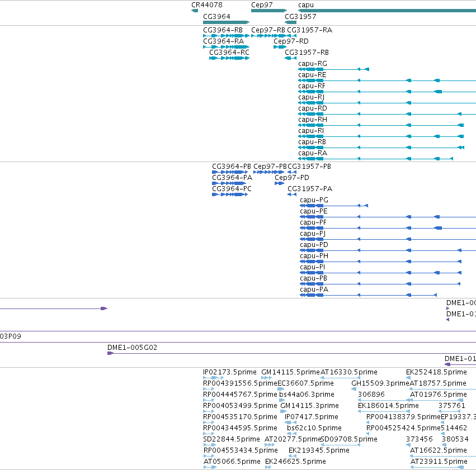Viewport: 476px width, 470px height.
Task: Select transcript Cep97-RD
Action: 280,47
